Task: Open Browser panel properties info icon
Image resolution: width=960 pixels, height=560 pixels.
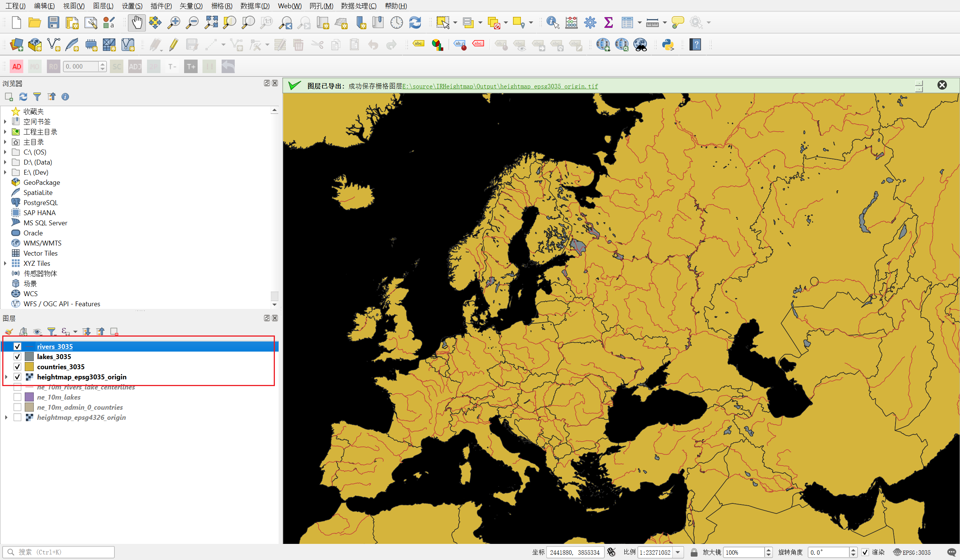Action: (65, 97)
